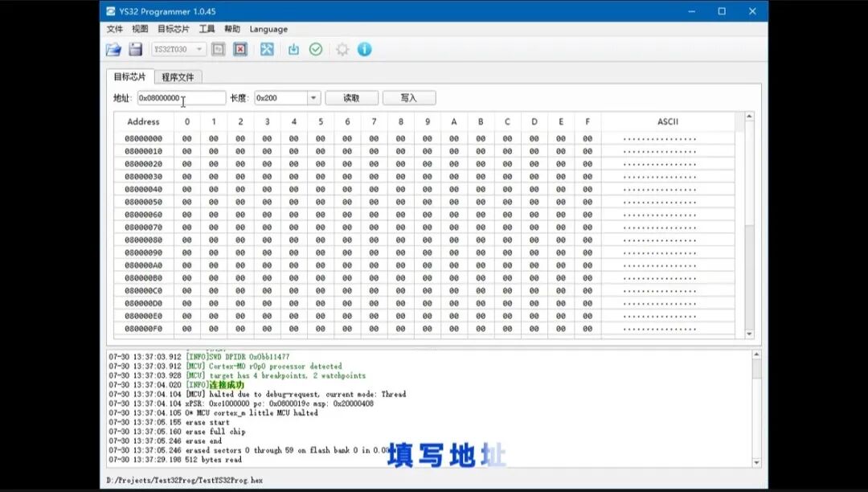This screenshot has width=868, height=492.
Task: Open the 工具 menu
Action: coord(207,29)
